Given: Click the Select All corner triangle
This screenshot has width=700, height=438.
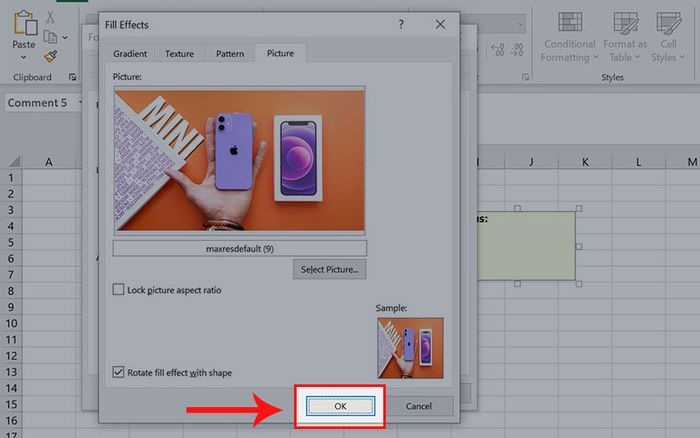Looking at the screenshot, I should 14,161.
